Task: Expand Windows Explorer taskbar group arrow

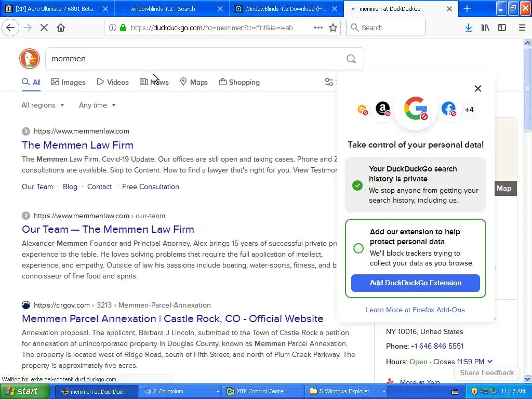Action: pos(384,391)
